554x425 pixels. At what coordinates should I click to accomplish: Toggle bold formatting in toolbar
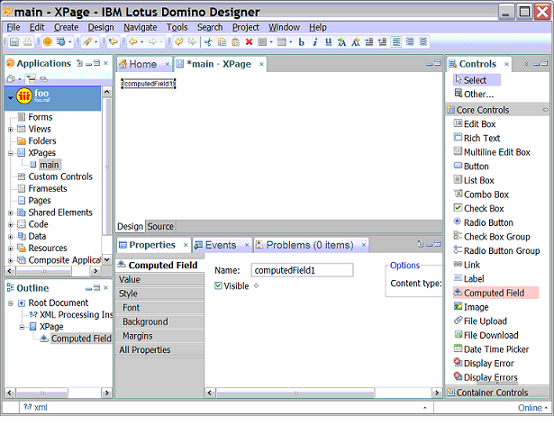point(301,42)
